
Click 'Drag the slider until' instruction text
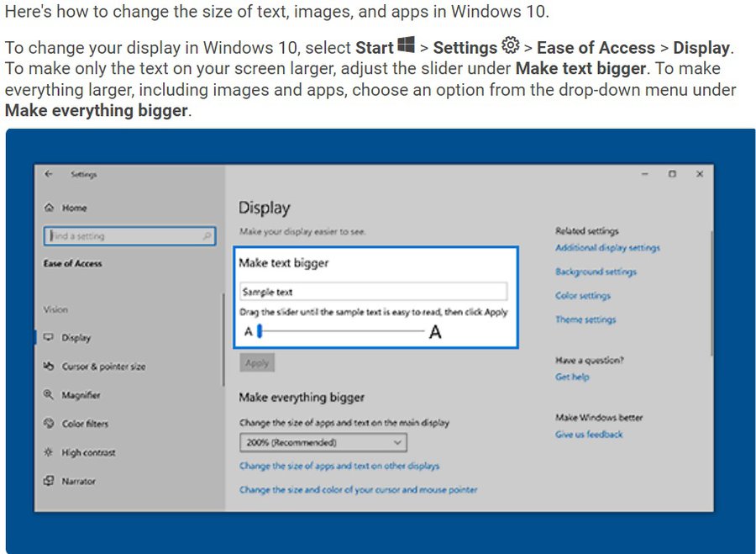tap(374, 312)
